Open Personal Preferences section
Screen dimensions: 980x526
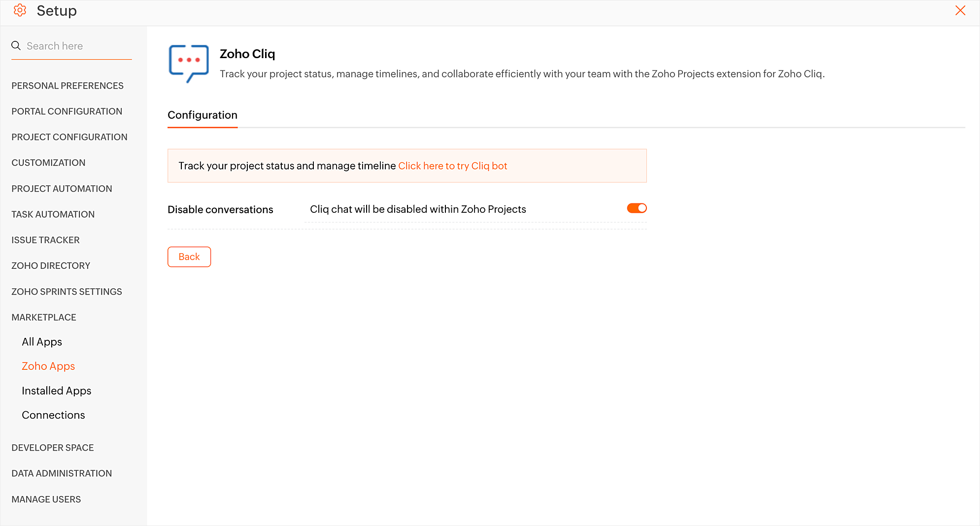pos(68,86)
